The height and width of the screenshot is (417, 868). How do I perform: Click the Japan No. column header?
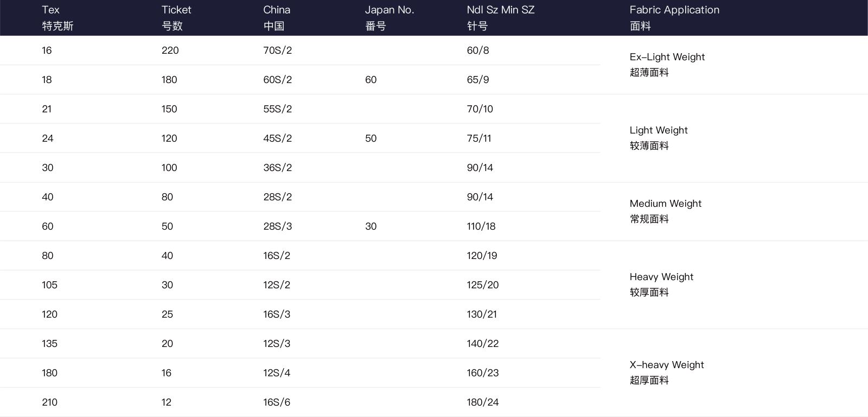point(389,17)
